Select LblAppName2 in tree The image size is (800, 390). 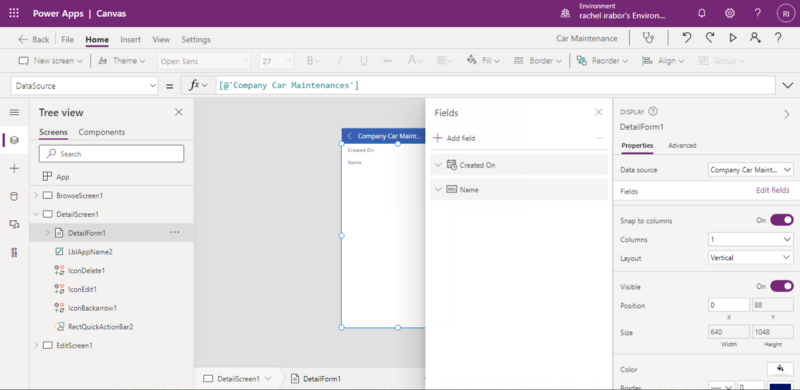pyautogui.click(x=90, y=252)
